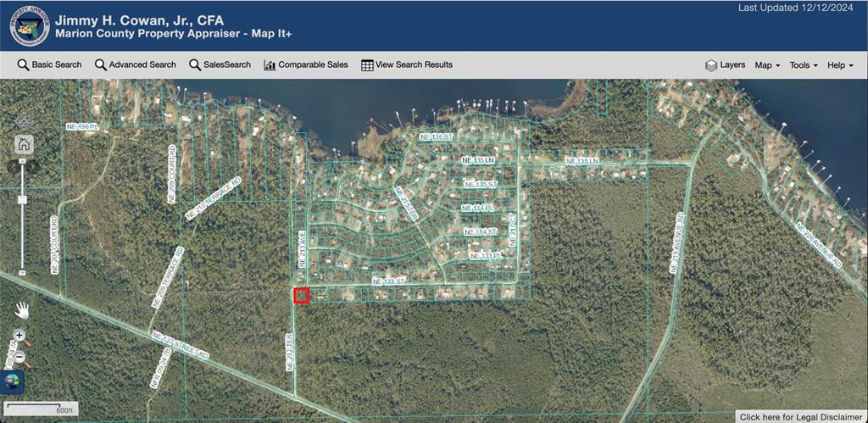
Task: Click the locate compass icon above Home
Action: click(24, 120)
